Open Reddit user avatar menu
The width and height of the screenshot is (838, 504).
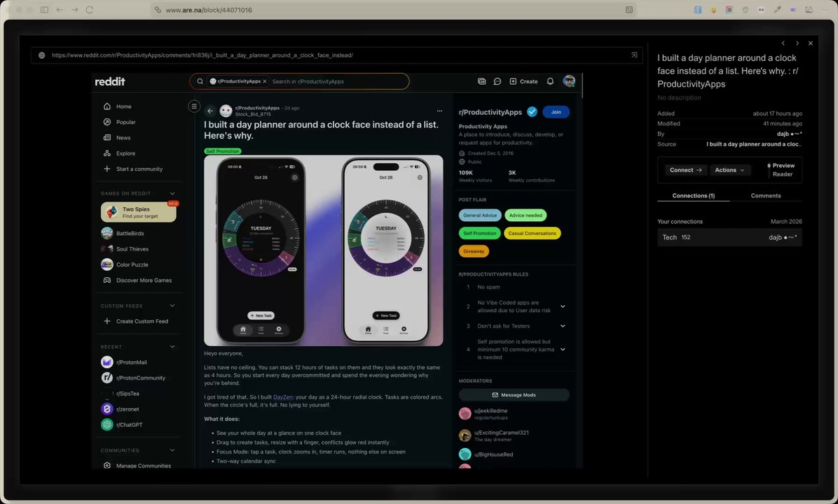tap(569, 81)
